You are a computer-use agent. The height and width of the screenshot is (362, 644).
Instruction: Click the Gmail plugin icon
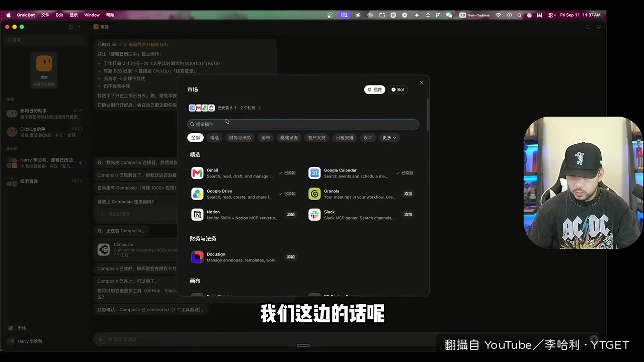click(197, 173)
